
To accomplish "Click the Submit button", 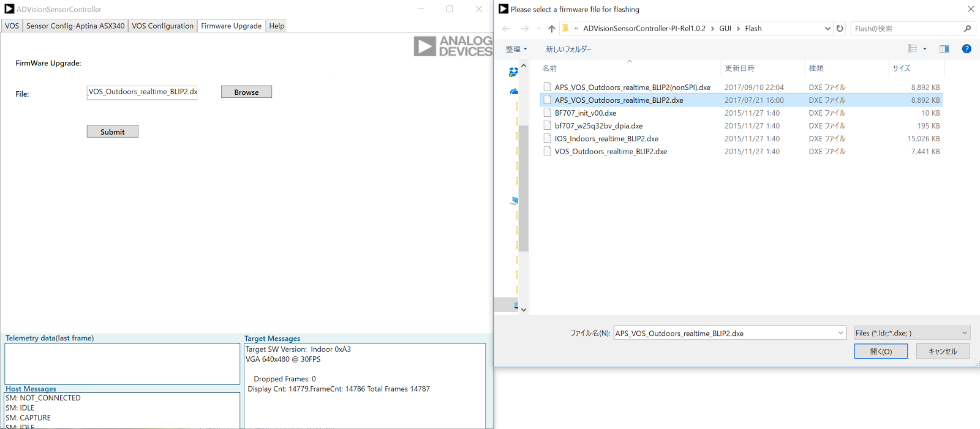I will coord(112,132).
